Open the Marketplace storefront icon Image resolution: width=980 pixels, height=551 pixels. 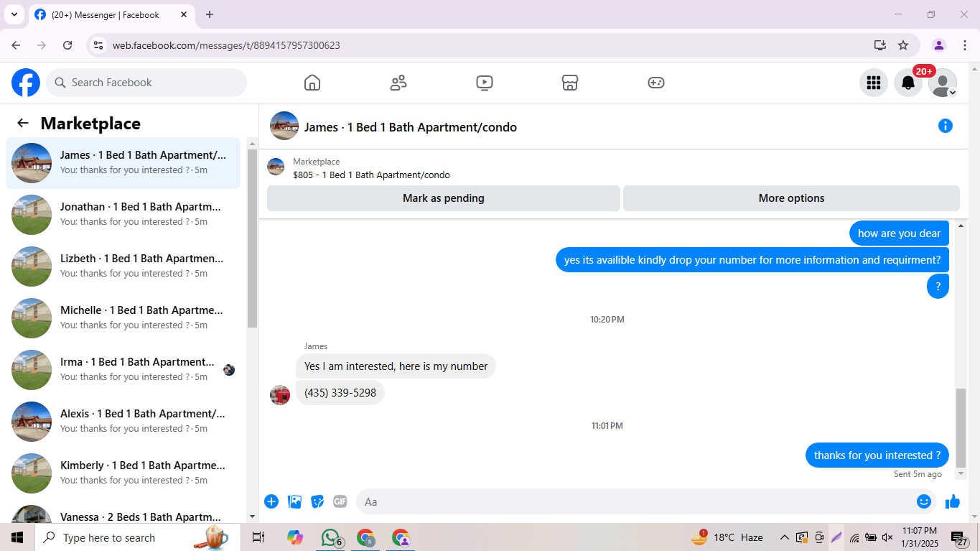(570, 83)
